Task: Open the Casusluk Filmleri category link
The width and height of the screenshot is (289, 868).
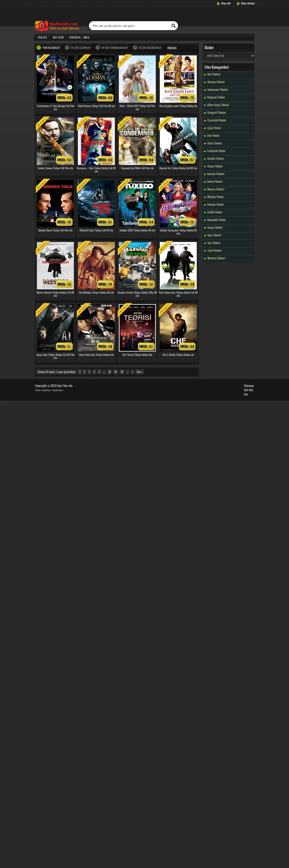Action: tap(217, 120)
